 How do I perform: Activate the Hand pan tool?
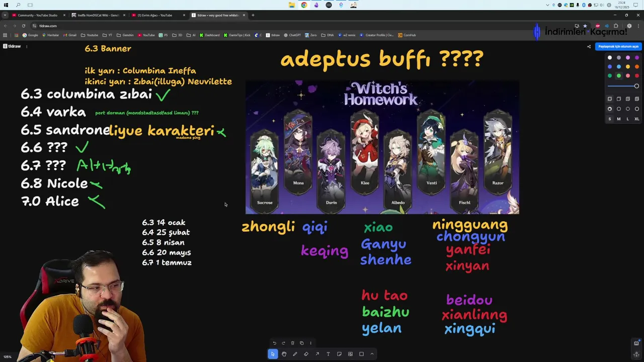tap(284, 354)
